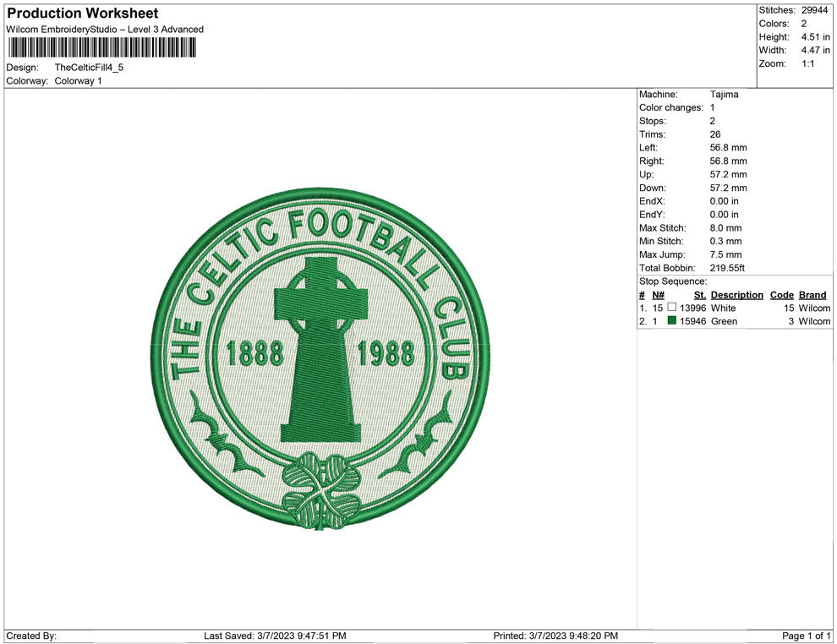Click the EndX value '0.00 in'
This screenshot has height=644, width=837.
coord(725,201)
